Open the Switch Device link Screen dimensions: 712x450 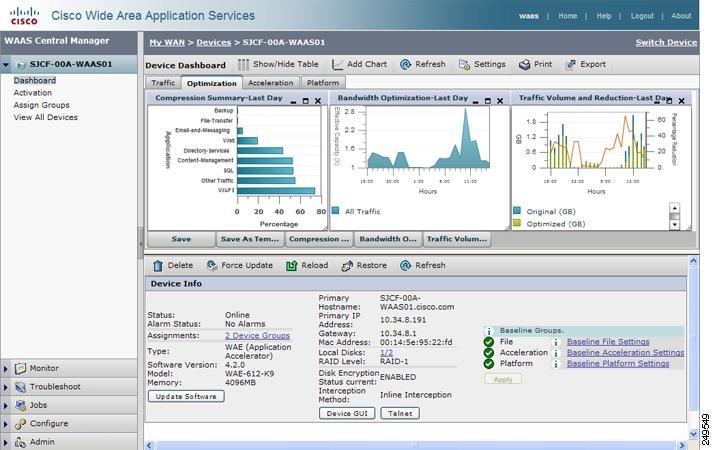666,42
